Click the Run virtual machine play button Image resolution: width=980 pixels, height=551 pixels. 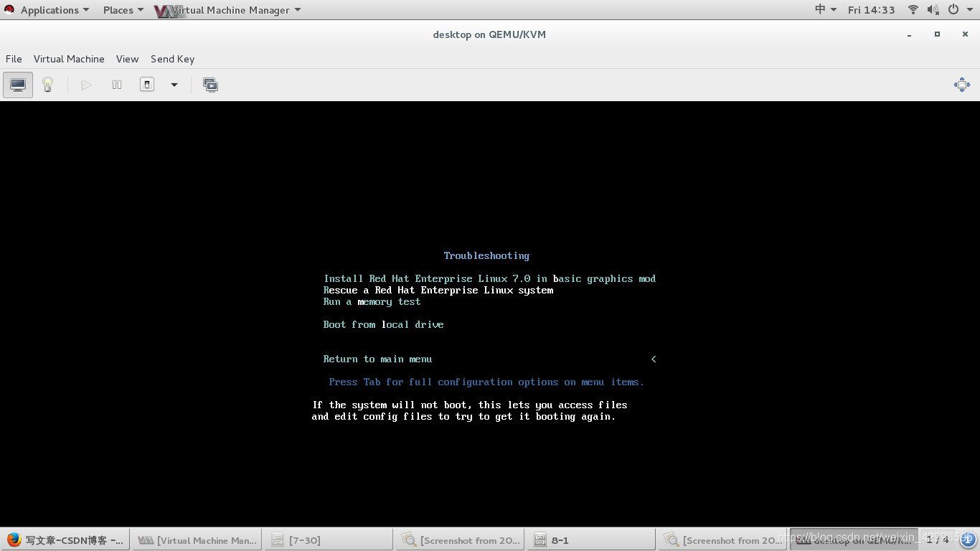tap(86, 85)
